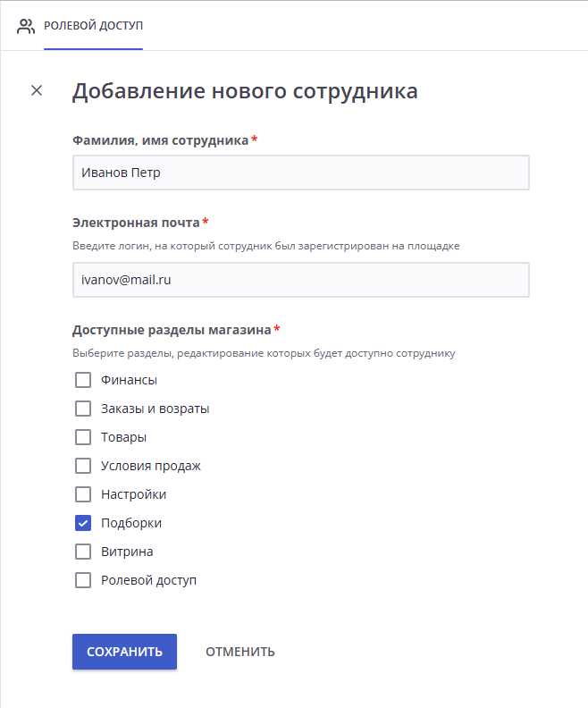Toggle the Настройки checkbox
The width and height of the screenshot is (588, 708).
pyautogui.click(x=83, y=494)
